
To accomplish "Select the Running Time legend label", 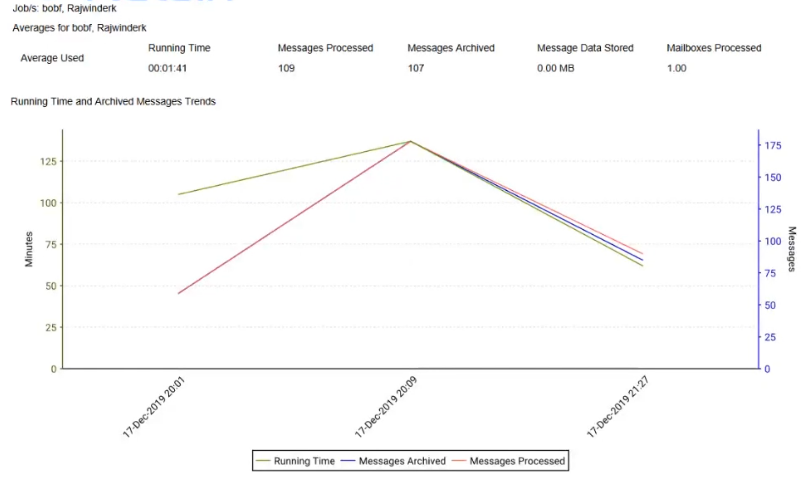I will tap(304, 461).
